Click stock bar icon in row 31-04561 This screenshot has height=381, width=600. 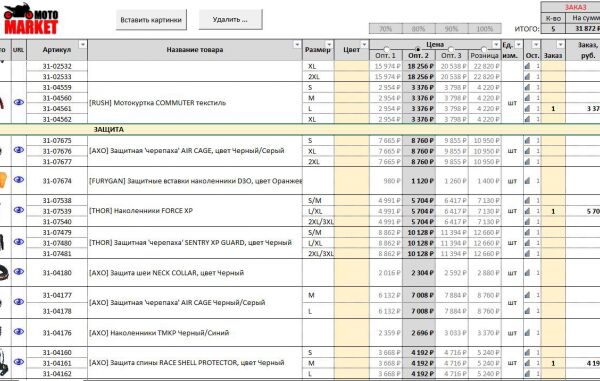tap(527, 109)
